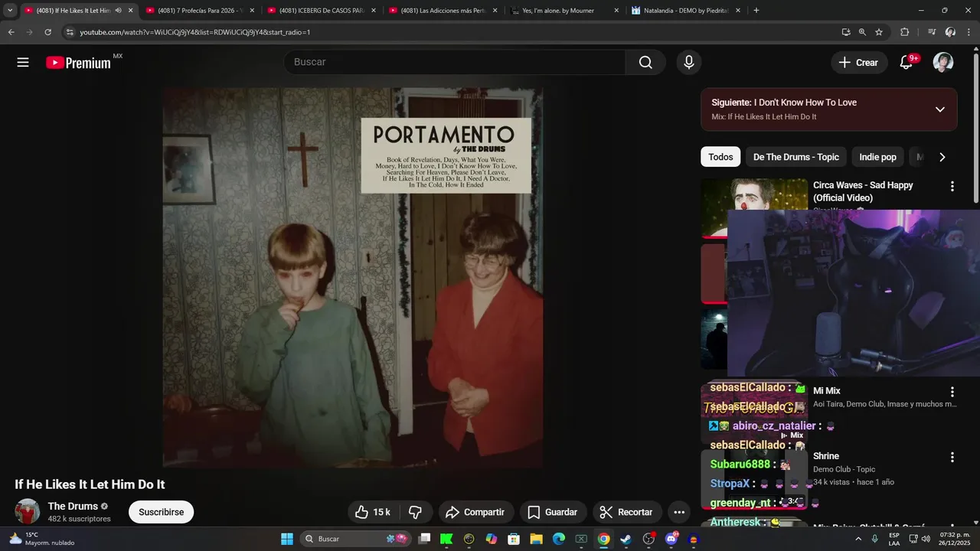
Task: Share the video via Compartir
Action: [x=475, y=512]
